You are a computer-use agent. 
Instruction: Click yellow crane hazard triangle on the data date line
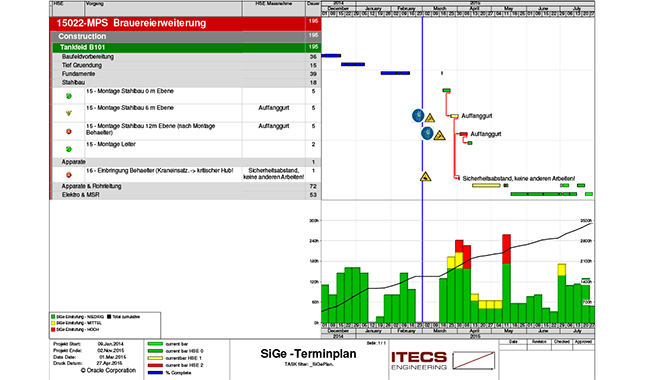click(x=426, y=177)
